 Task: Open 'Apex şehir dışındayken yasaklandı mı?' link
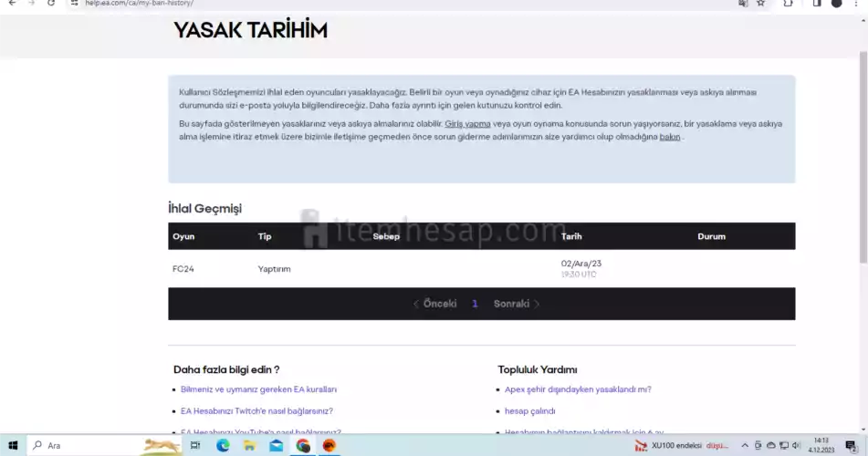click(578, 389)
